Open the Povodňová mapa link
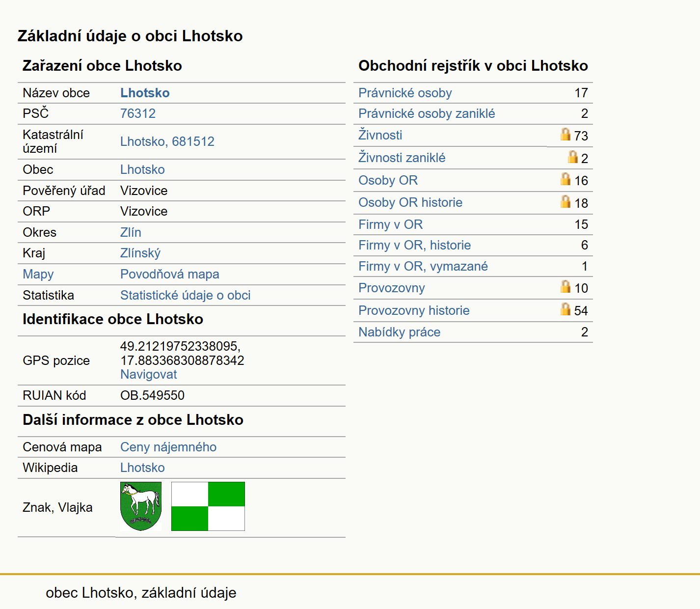 point(170,274)
